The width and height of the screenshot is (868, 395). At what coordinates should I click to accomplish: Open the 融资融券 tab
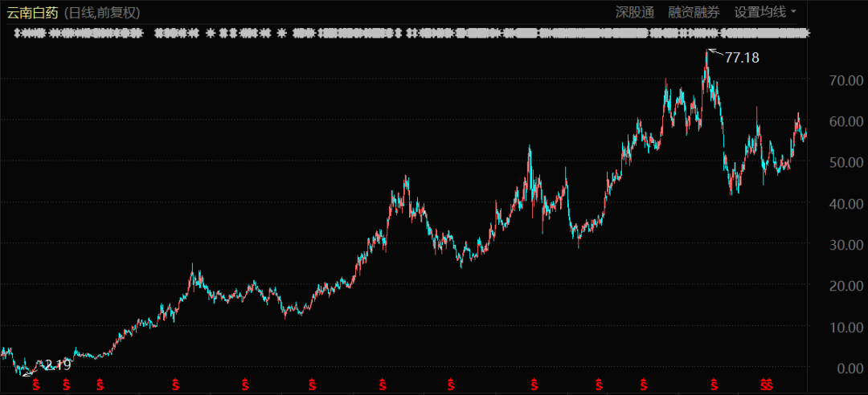coord(694,12)
